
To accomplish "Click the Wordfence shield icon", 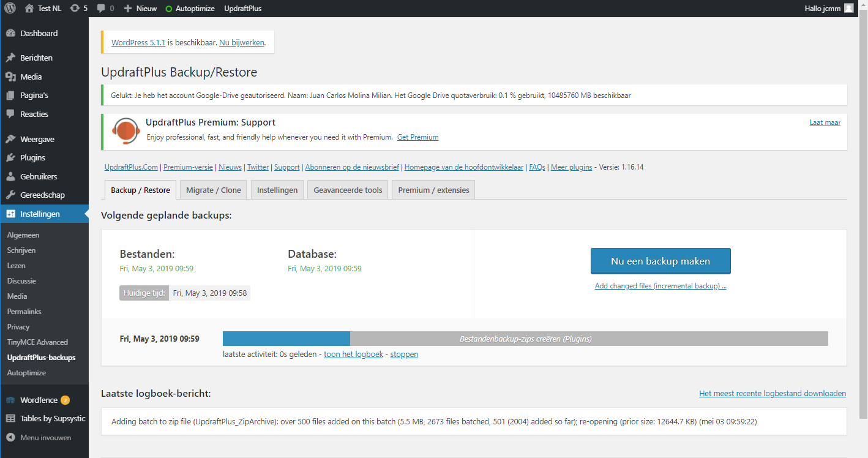I will pyautogui.click(x=10, y=400).
